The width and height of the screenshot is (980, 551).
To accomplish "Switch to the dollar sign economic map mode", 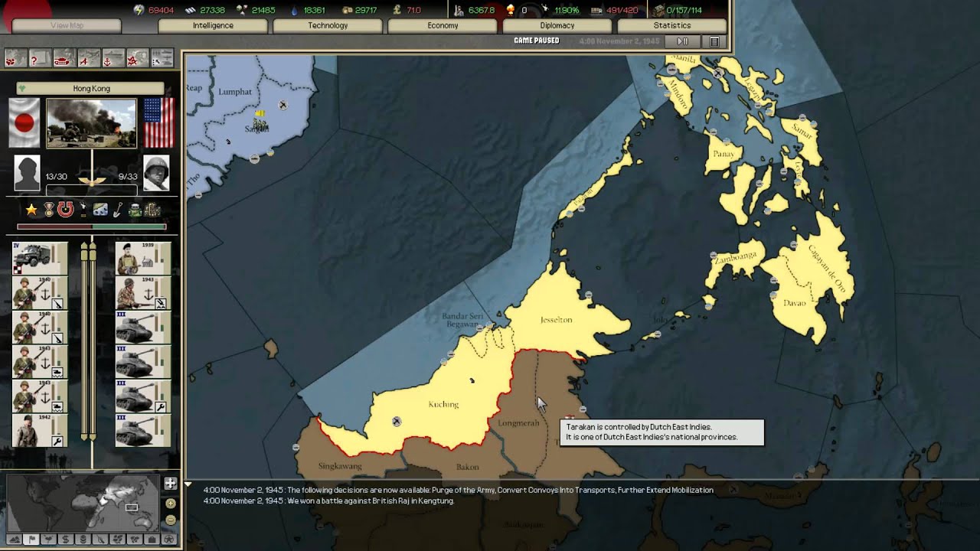I will 65,540.
